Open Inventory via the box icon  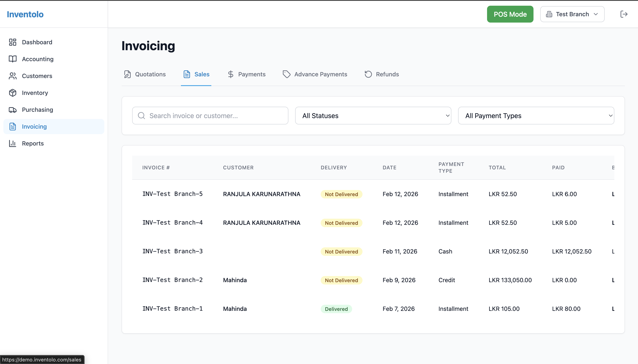(12, 93)
